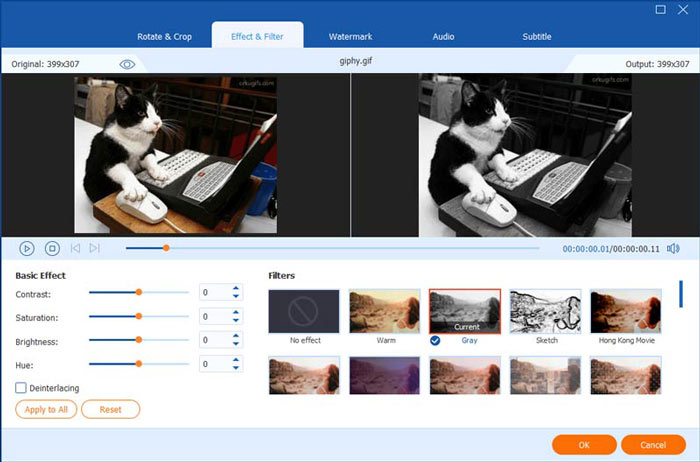This screenshot has height=462, width=700.
Task: Choose the filter thumbnail below No effect
Action: pos(304,375)
